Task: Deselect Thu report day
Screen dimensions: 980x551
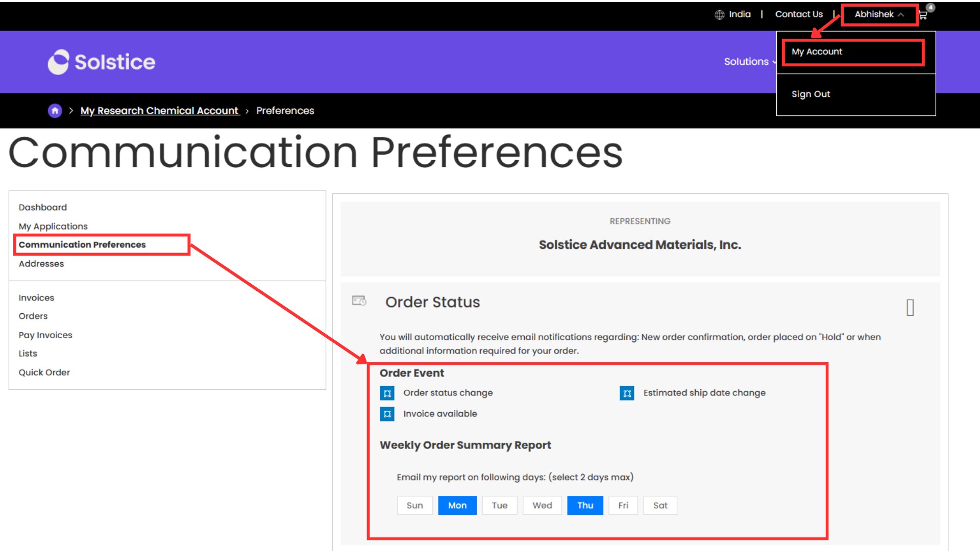Action: pyautogui.click(x=585, y=506)
